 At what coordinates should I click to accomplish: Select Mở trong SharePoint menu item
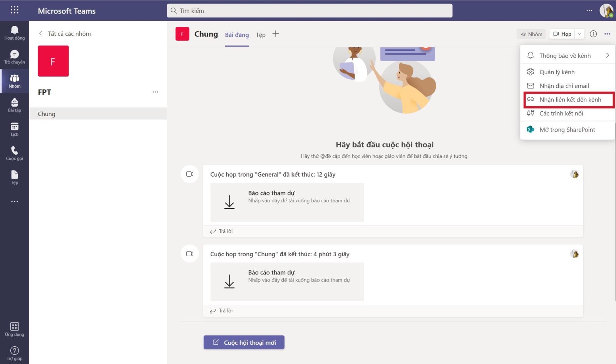click(x=567, y=130)
